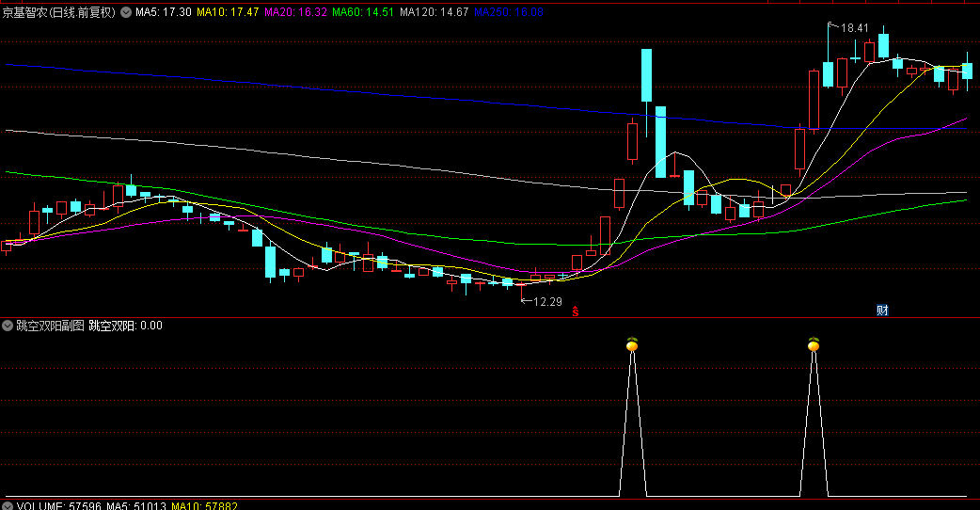This screenshot has height=510, width=980.
Task: Click the 跳空双阳副图 indicator name
Action: pos(50,326)
